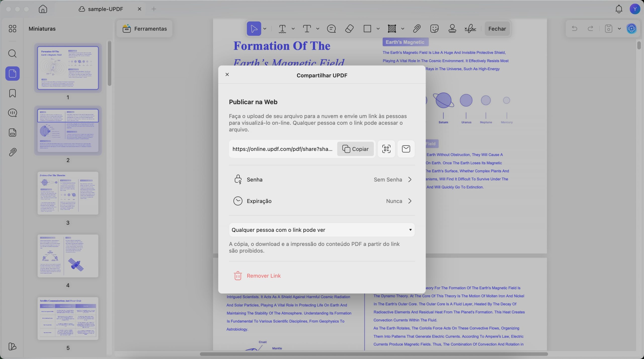Open the form fields sidebar icon

[12, 132]
